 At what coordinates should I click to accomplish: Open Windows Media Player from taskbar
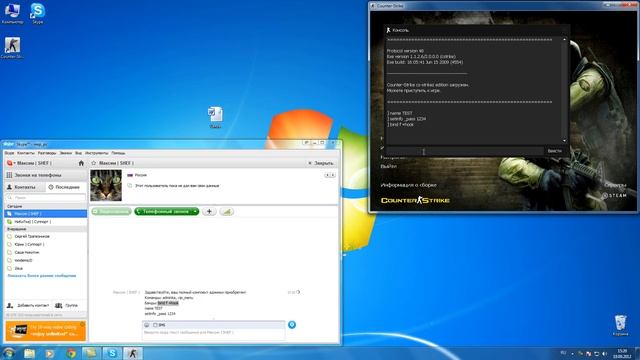coord(50,353)
